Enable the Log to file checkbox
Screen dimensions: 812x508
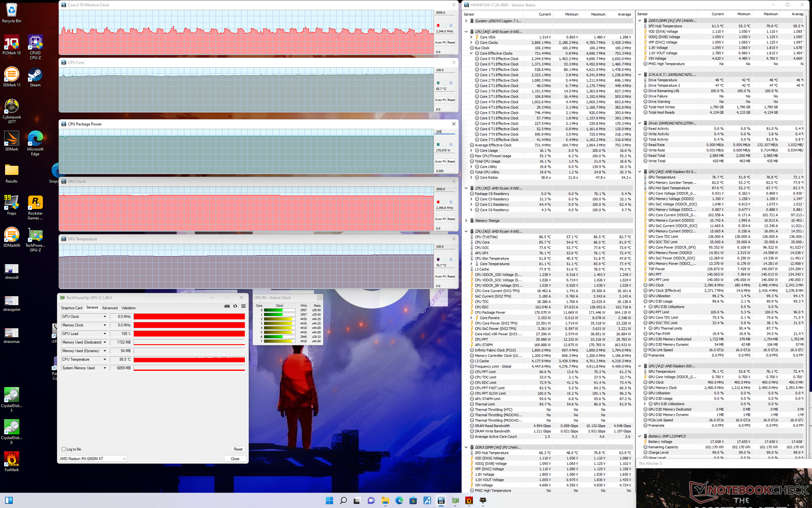tap(64, 449)
